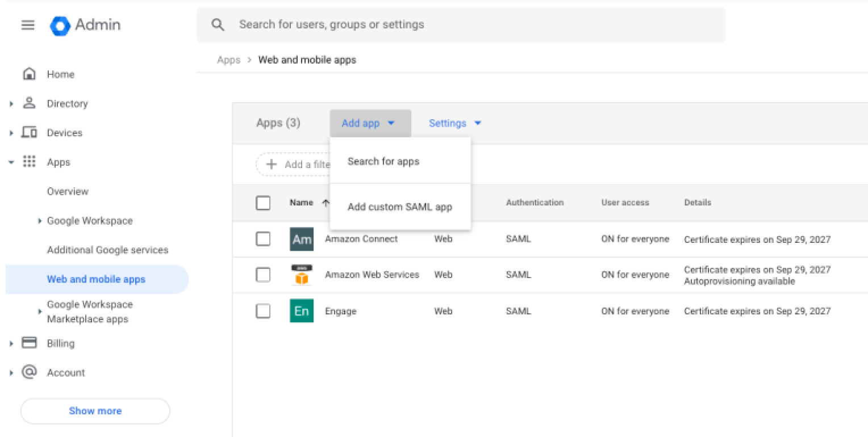The image size is (868, 437).
Task: Click the Show more button
Action: pyautogui.click(x=95, y=411)
